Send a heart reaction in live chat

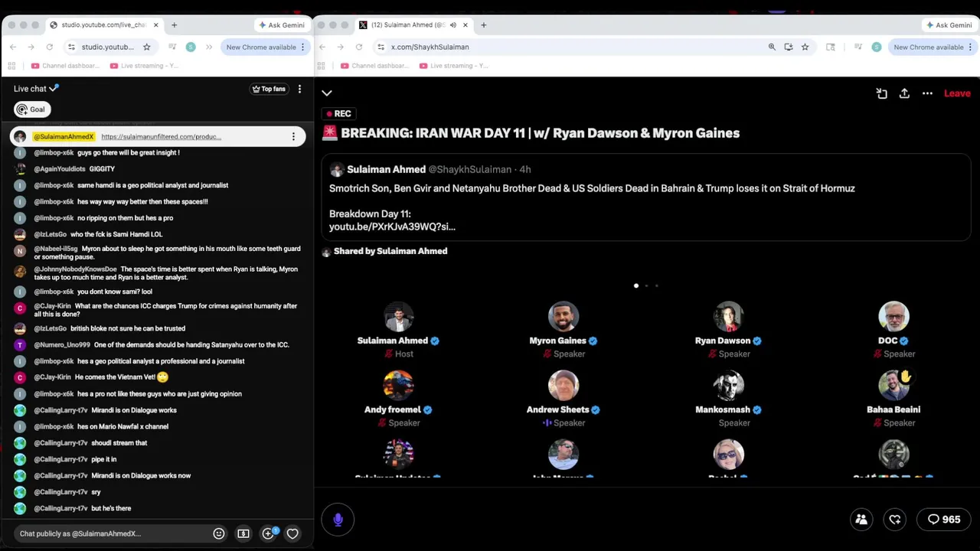pyautogui.click(x=292, y=533)
